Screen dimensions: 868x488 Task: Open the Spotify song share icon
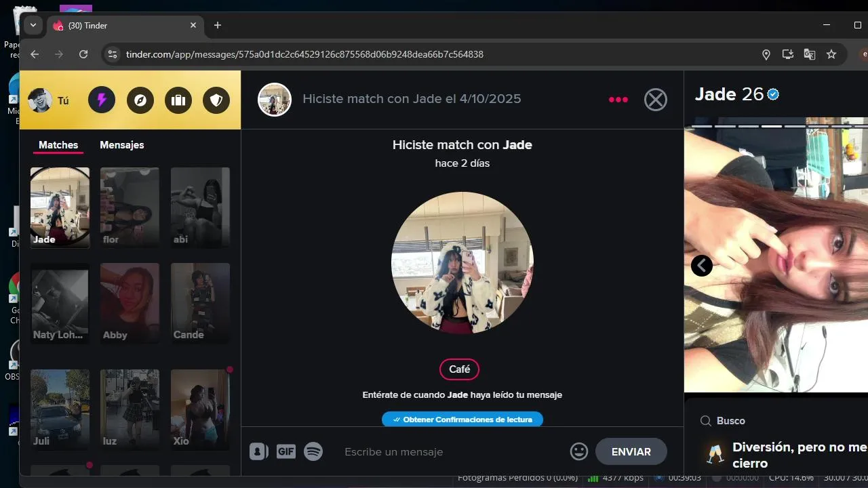point(313,451)
